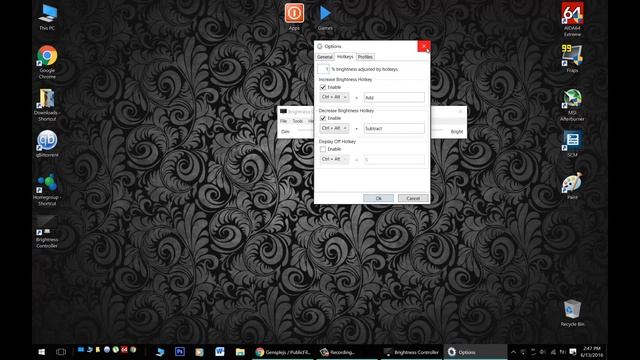Switch to the General tab

point(325,57)
